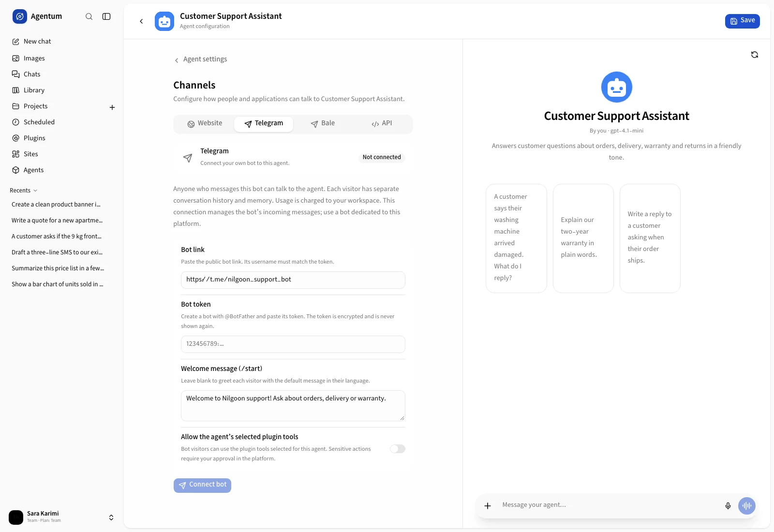The image size is (774, 532).
Task: Open Sites in the sidebar
Action: [x=62, y=154]
